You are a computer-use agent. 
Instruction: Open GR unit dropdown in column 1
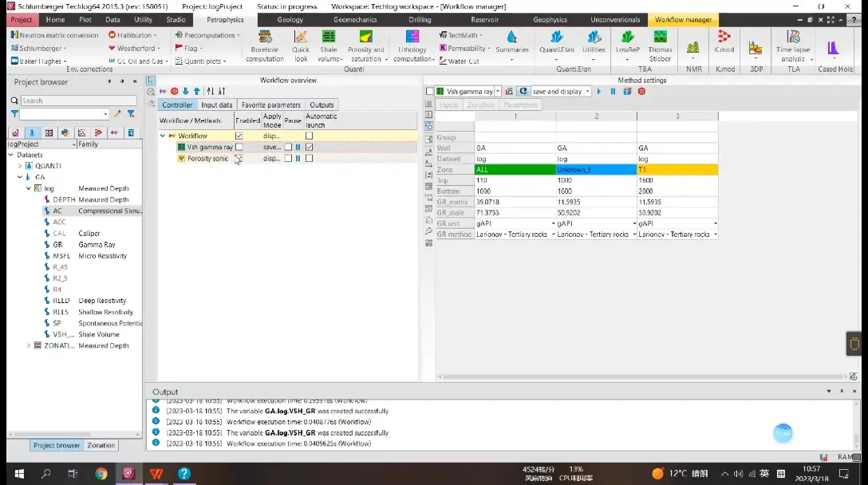[553, 223]
